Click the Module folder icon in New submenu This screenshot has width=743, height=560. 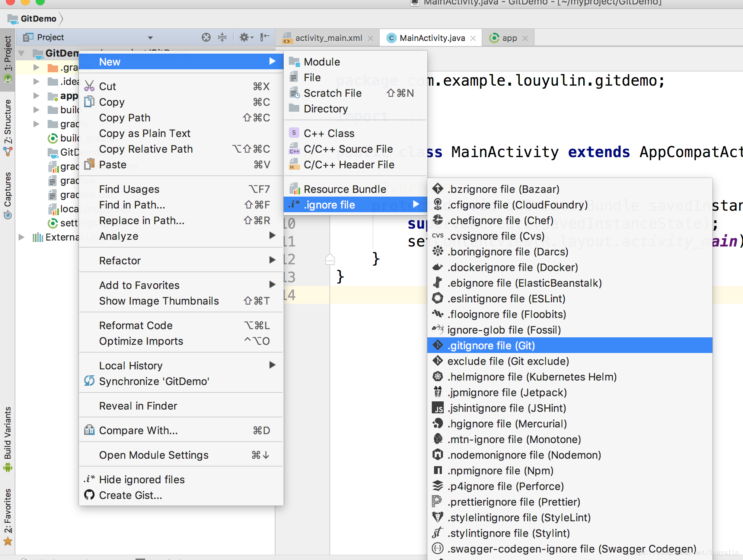294,62
